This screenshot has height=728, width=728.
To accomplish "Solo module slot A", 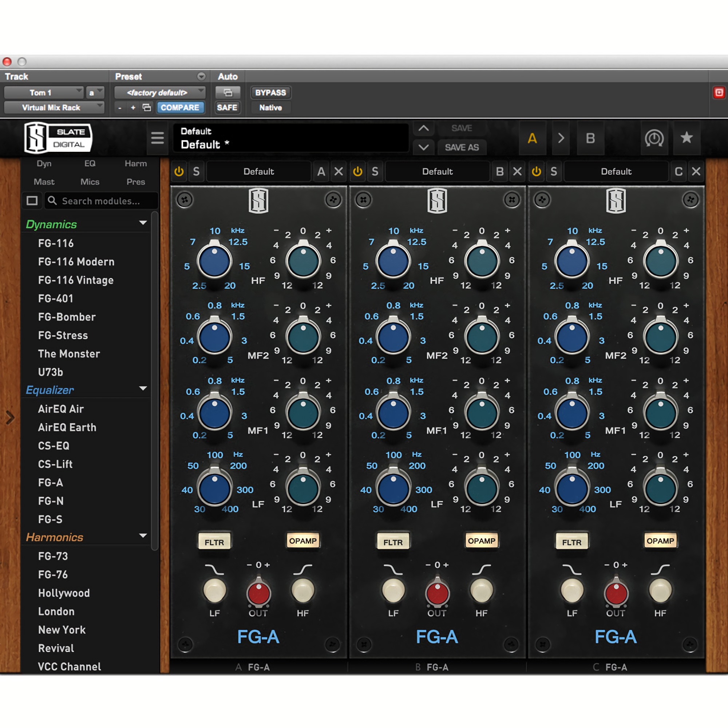I will (196, 171).
